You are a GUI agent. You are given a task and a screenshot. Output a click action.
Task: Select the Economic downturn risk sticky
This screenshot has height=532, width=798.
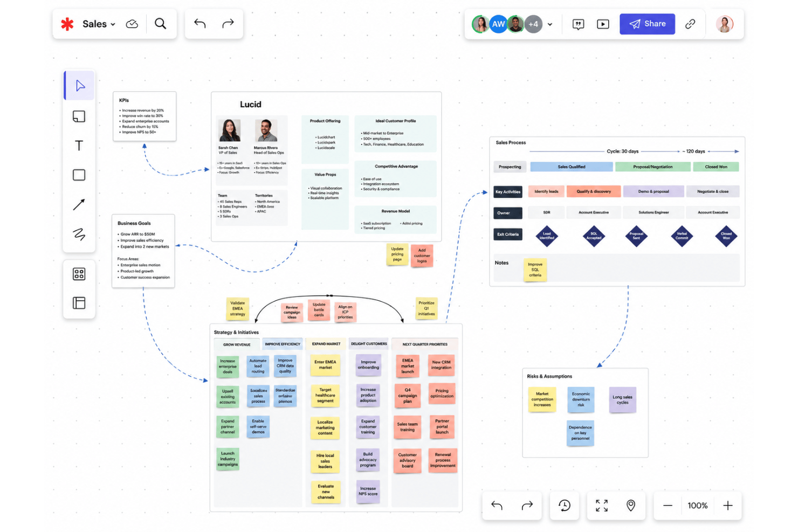(x=581, y=399)
